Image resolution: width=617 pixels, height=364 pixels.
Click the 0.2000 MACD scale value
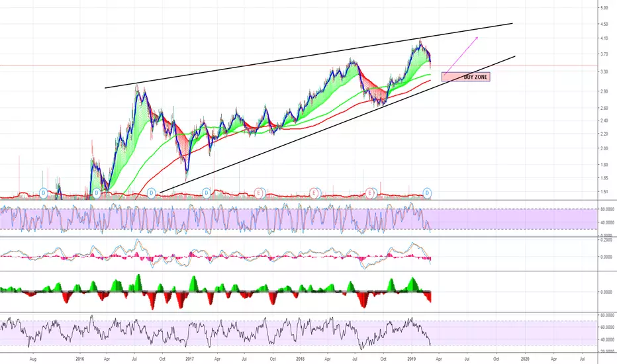tap(606, 240)
